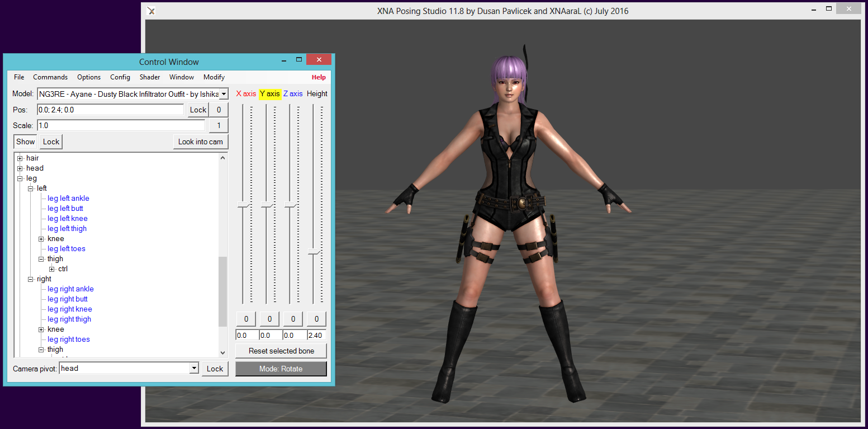Toggle the Show button
The image size is (868, 429).
coord(26,142)
